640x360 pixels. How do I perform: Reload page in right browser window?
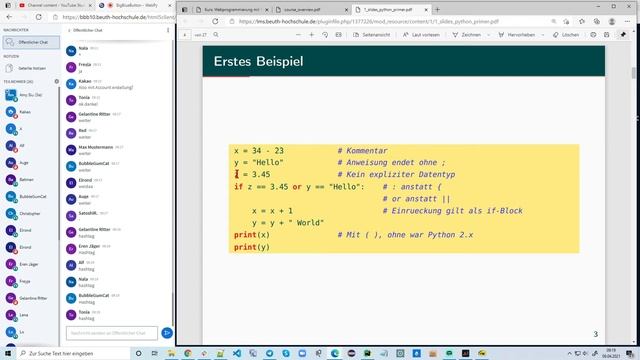215,21
